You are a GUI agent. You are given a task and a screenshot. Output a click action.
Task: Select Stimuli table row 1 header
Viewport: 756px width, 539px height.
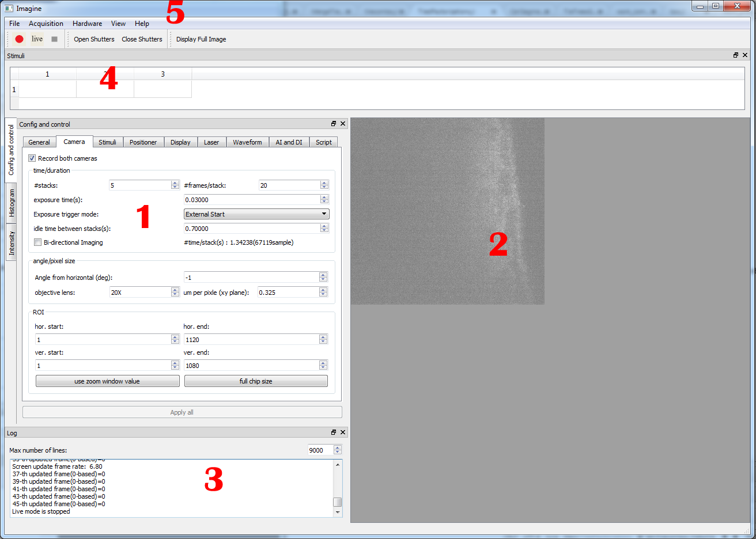pyautogui.click(x=14, y=89)
